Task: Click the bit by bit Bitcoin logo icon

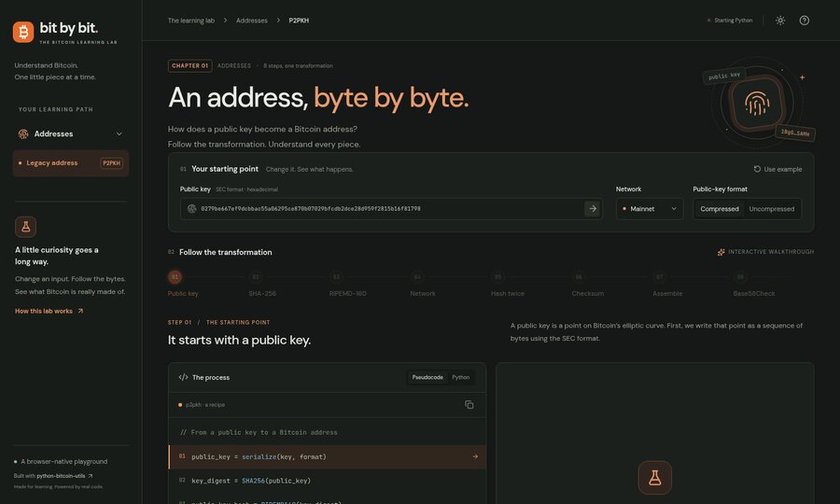Action: click(x=23, y=32)
